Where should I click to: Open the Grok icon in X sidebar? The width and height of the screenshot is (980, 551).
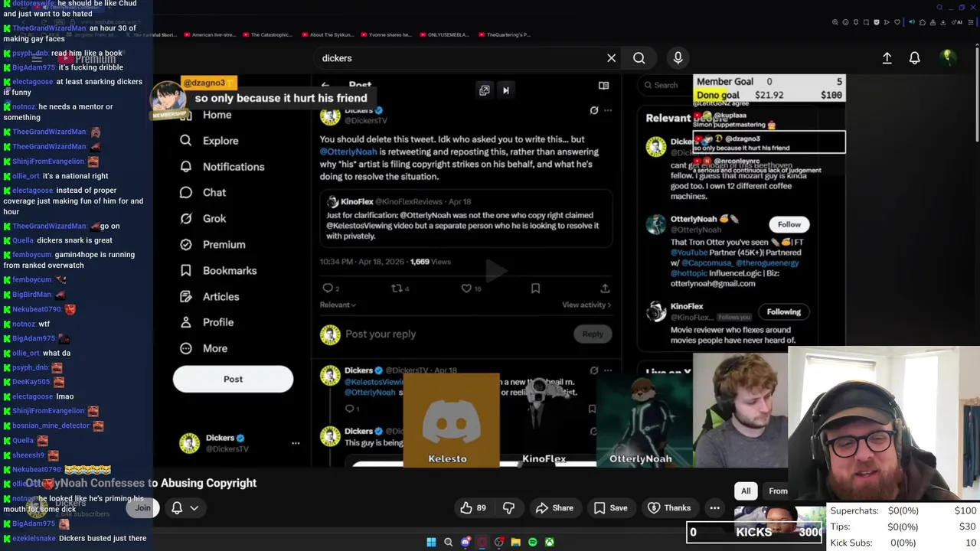(185, 219)
